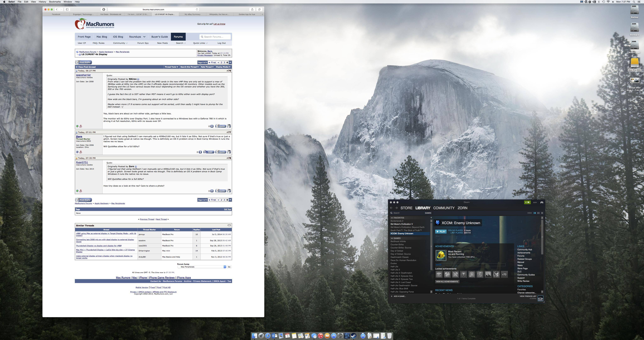Open Spotlight search in menu bar
644x340 pixels.
[x=634, y=2]
